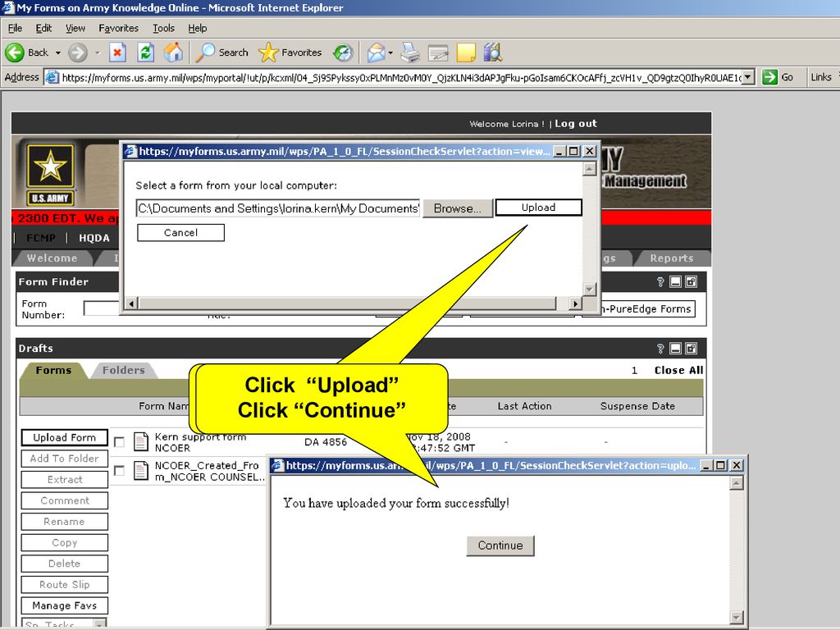Click upload dialog vertical scrollbar down arrow
The image size is (840, 630).
click(589, 290)
